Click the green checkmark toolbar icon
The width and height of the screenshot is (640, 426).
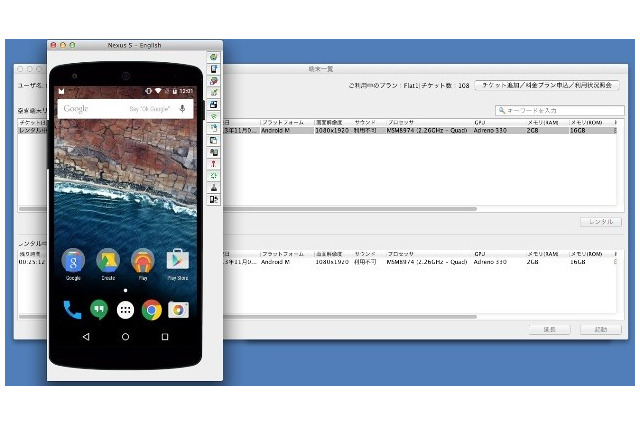[x=213, y=93]
